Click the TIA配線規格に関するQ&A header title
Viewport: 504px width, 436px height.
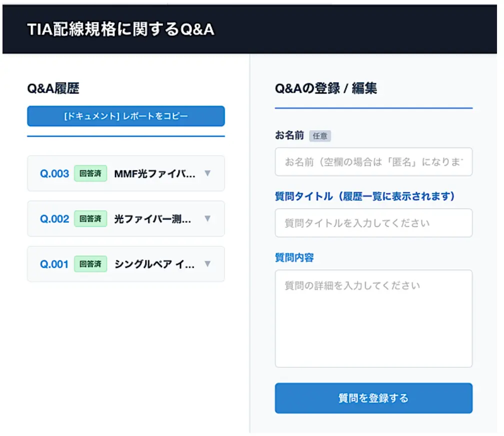(120, 29)
